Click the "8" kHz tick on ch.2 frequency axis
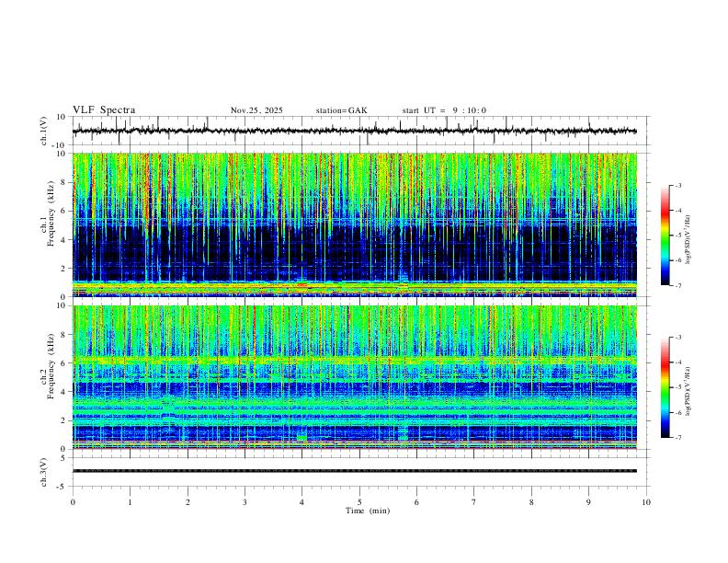 (x=63, y=335)
